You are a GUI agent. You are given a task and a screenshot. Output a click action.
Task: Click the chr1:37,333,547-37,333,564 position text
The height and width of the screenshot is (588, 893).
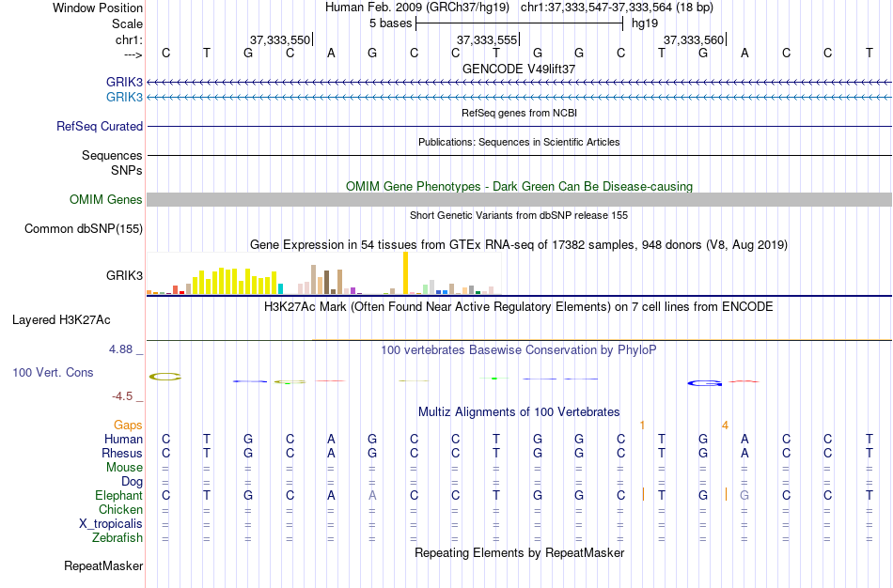[x=617, y=8]
